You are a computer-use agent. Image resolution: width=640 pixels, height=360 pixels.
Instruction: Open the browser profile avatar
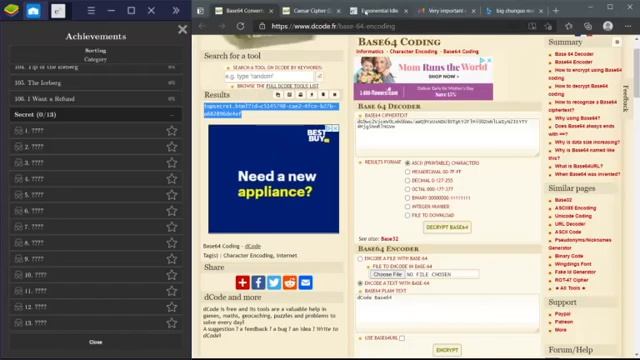coord(608,26)
